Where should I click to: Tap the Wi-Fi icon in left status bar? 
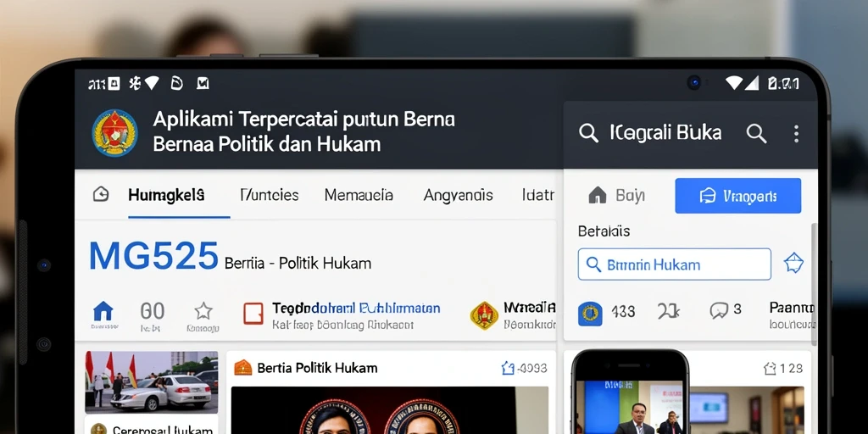pos(152,83)
